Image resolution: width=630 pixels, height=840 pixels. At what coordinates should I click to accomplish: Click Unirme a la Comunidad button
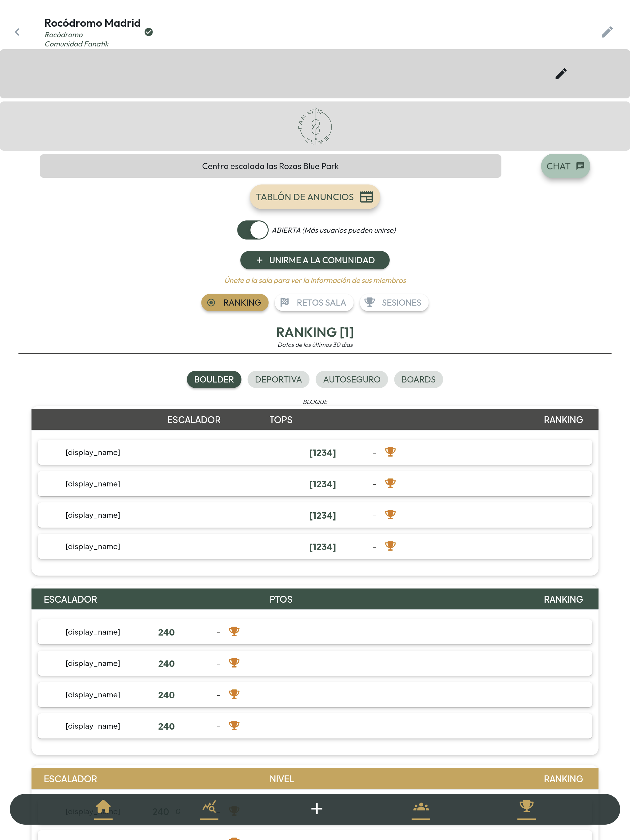coord(315,260)
